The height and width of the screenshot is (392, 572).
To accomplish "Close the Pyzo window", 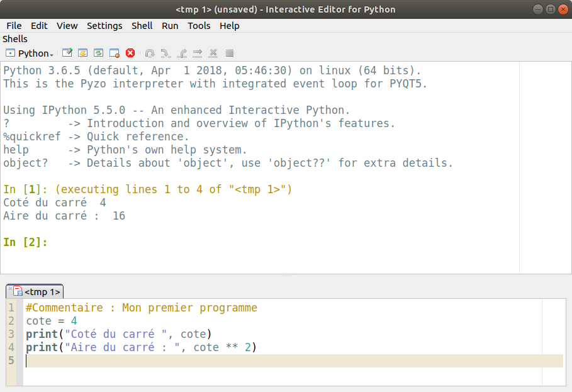I will (563, 9).
